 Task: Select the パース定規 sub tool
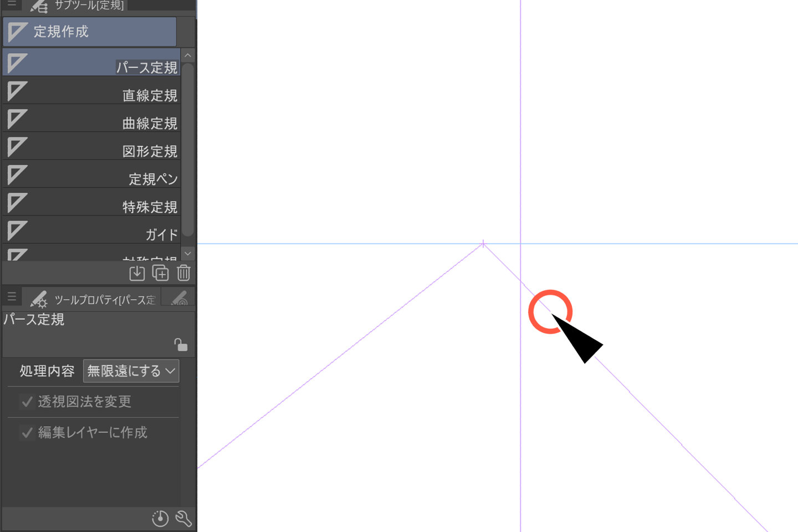coord(91,62)
